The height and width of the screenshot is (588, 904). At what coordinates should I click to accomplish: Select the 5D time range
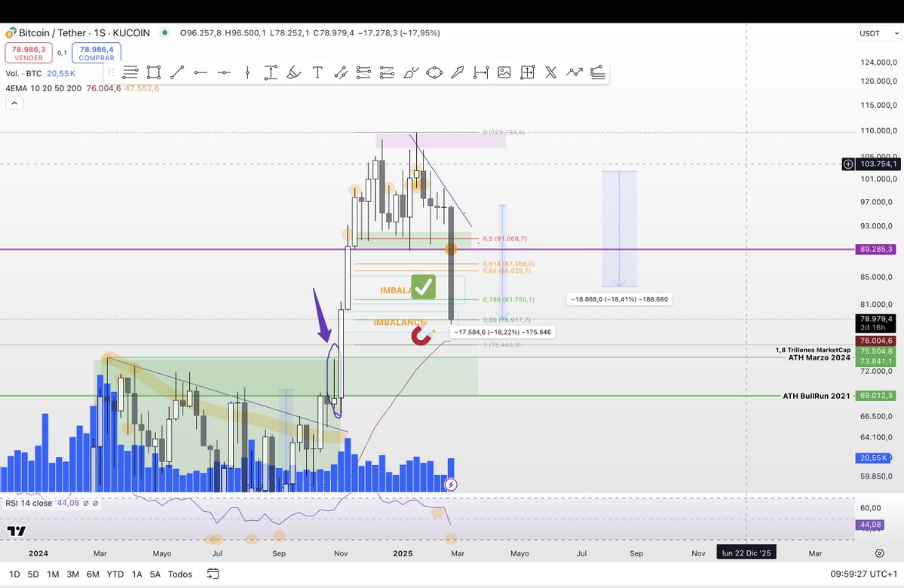pyautogui.click(x=33, y=574)
